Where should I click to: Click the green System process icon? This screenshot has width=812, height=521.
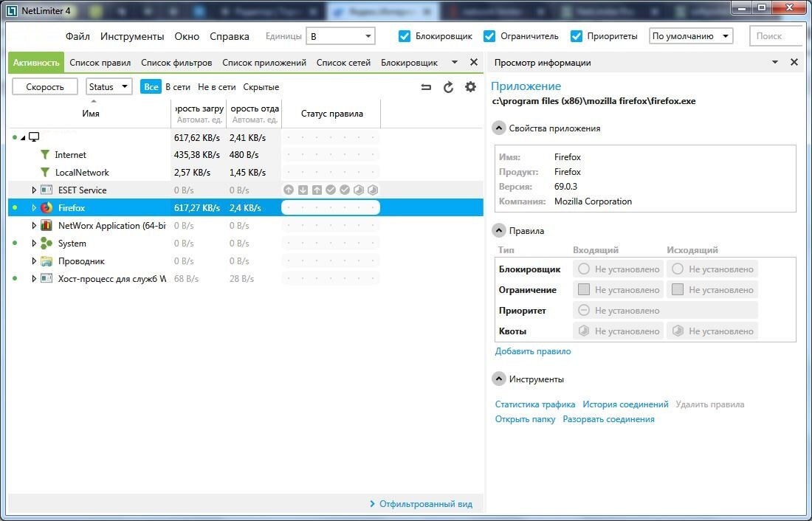click(x=47, y=243)
